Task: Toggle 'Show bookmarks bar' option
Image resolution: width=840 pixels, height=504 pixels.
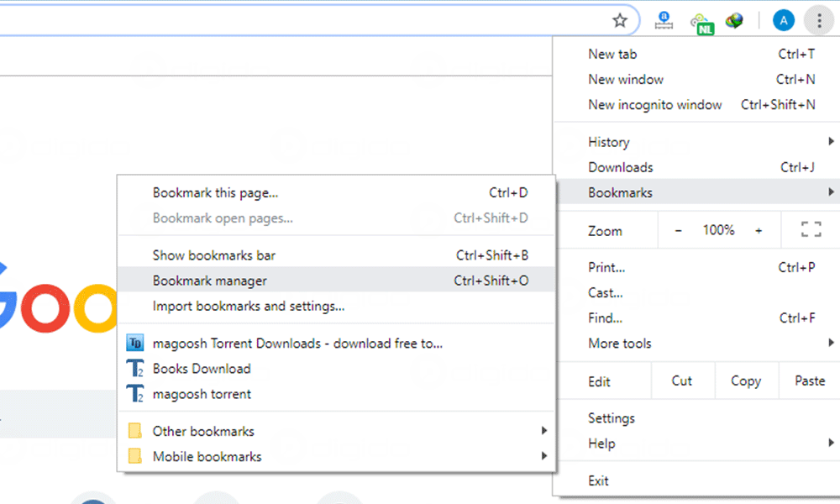Action: (214, 255)
